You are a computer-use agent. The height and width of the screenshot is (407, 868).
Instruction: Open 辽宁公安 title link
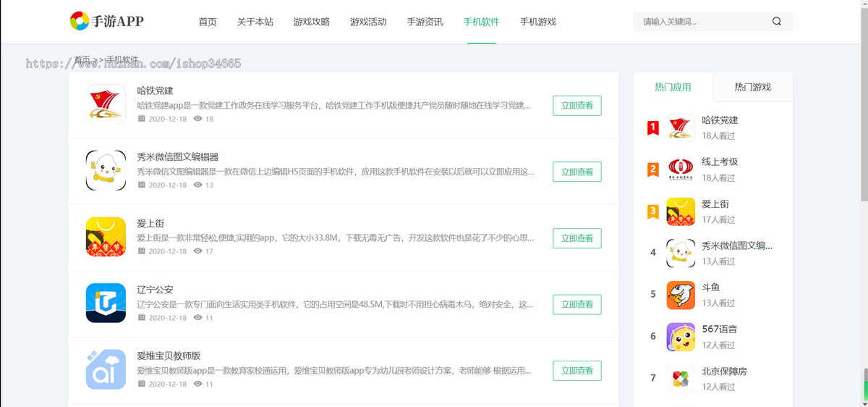(156, 289)
